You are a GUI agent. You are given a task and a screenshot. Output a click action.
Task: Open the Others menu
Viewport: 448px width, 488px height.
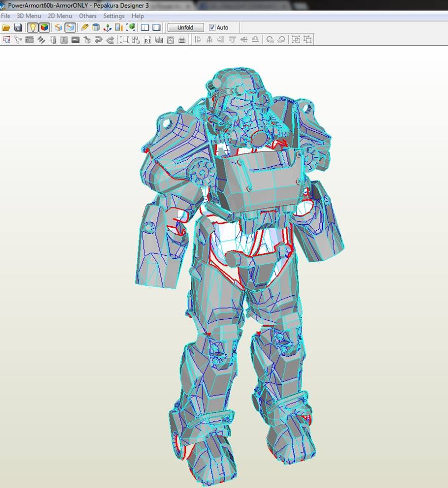point(88,16)
